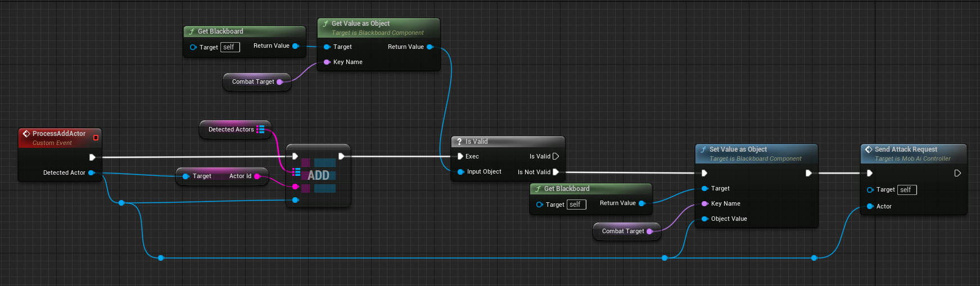Image resolution: width=980 pixels, height=286 pixels.
Task: Click the Input Object pin on Is Valid
Action: tap(460, 172)
